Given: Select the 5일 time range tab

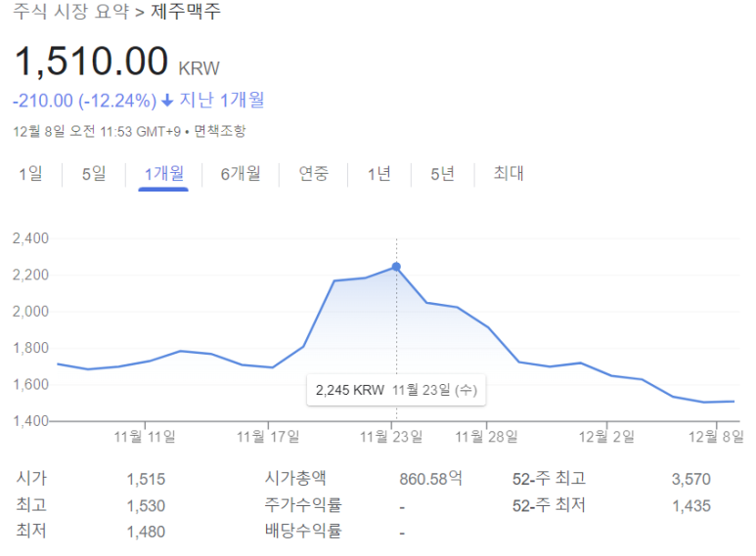Looking at the screenshot, I should 94,174.
